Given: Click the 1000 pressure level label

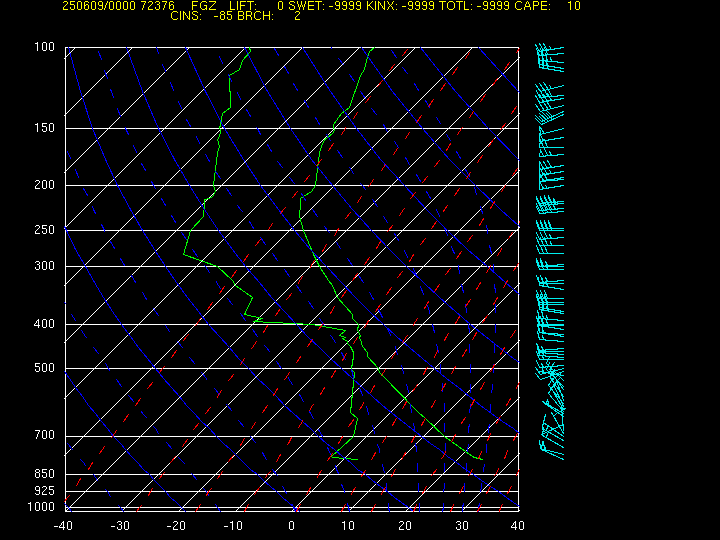Looking at the screenshot, I should pos(41,507).
